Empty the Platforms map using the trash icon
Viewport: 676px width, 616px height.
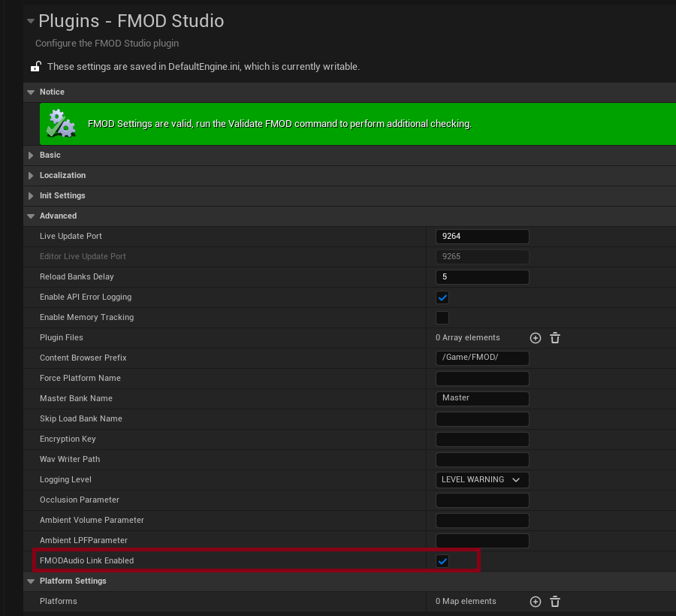point(555,601)
